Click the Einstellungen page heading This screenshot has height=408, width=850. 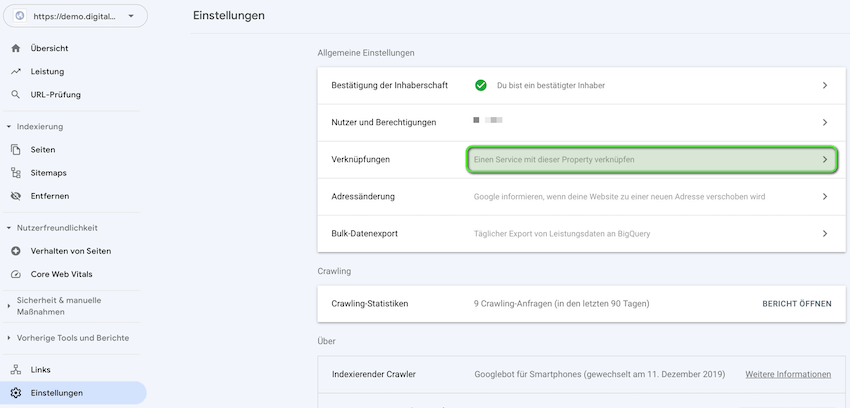[229, 16]
